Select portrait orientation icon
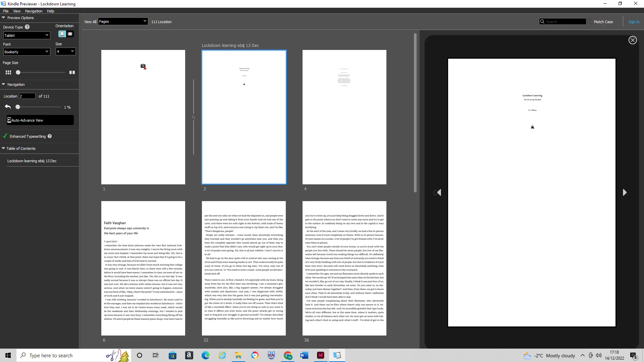This screenshot has width=644, height=362. pyautogui.click(x=62, y=34)
